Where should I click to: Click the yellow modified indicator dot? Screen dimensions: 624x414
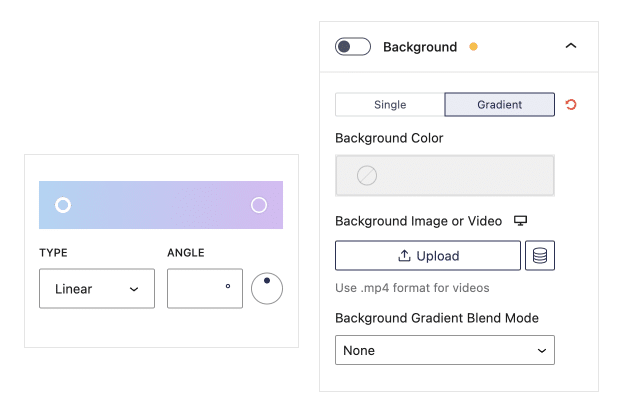[473, 47]
